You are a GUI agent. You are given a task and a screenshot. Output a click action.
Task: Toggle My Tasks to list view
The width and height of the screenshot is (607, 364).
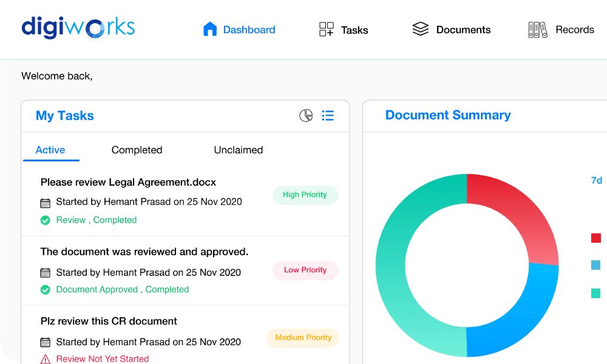(328, 115)
